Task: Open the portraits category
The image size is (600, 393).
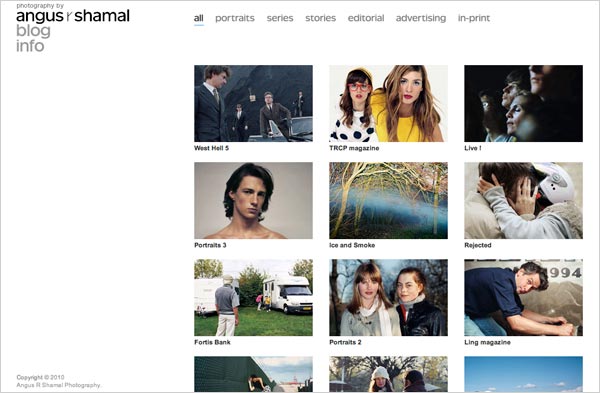Action: (235, 18)
